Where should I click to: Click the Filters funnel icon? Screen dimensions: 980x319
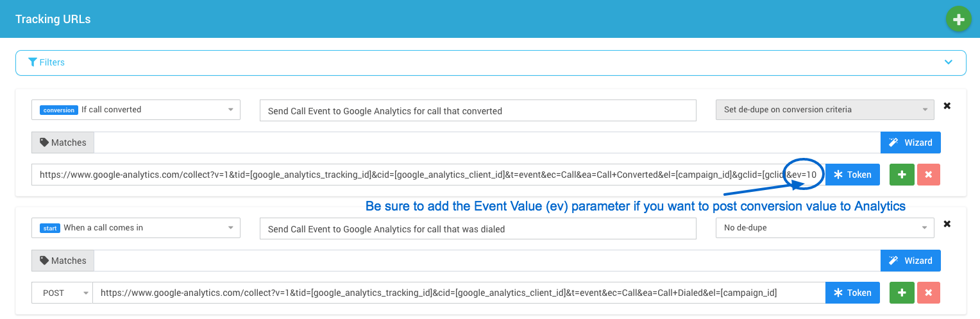point(33,62)
